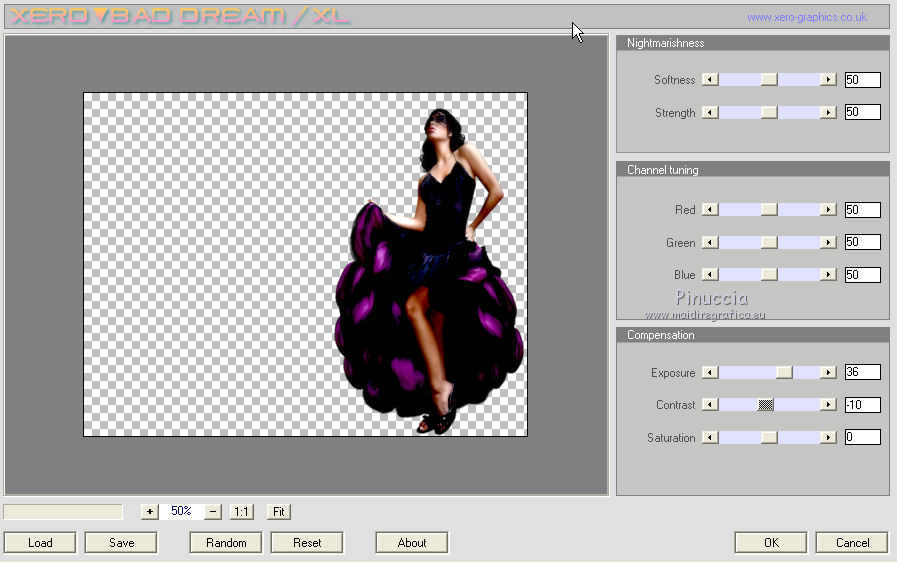Select the Contrast value field showing -10
Screen dimensions: 897x562
click(x=863, y=405)
